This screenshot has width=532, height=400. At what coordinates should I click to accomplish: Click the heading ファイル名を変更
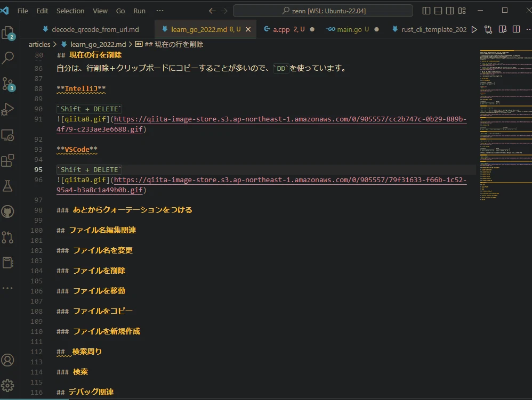(x=94, y=250)
